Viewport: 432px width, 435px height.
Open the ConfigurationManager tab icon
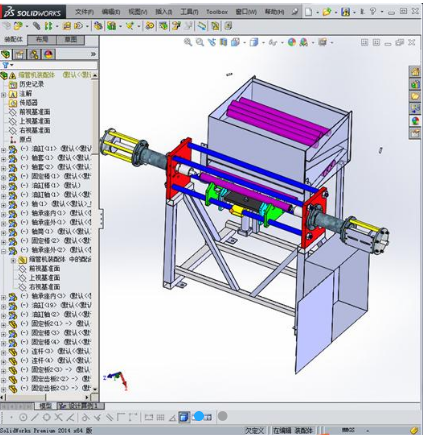[34, 54]
